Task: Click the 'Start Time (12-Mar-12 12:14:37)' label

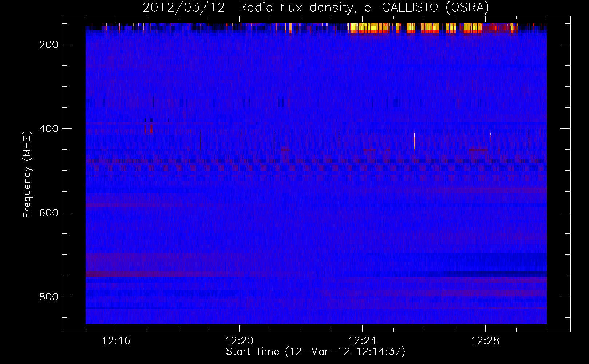Action: [316, 352]
